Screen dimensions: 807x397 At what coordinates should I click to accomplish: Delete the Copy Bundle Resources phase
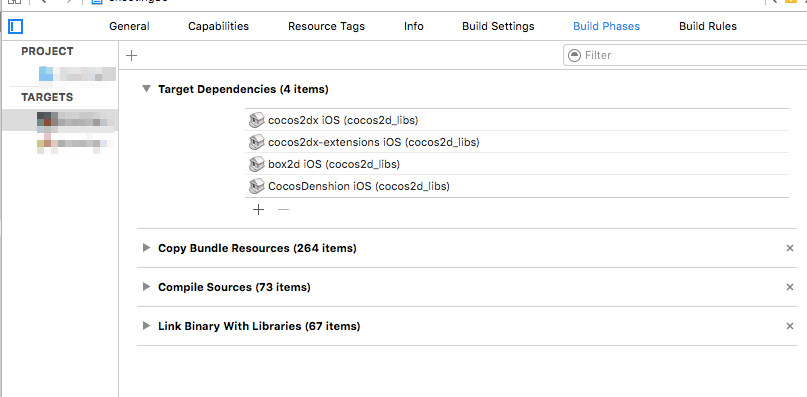point(790,248)
